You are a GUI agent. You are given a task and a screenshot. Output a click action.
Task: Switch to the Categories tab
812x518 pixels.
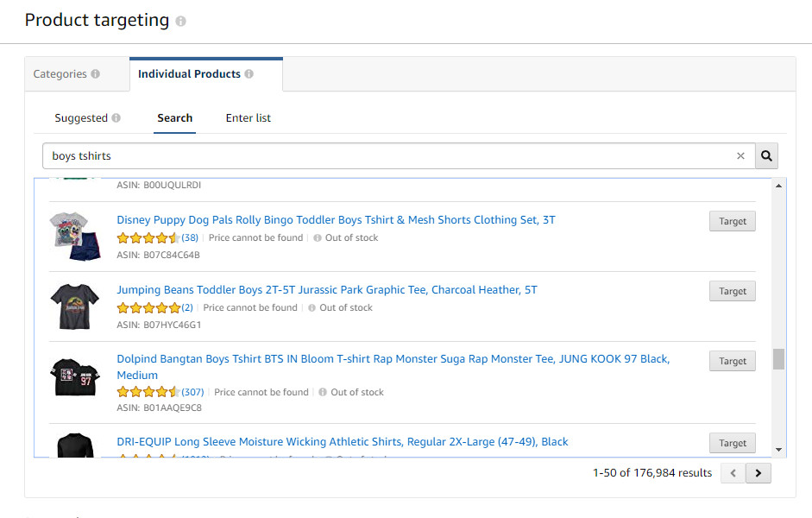(x=60, y=74)
